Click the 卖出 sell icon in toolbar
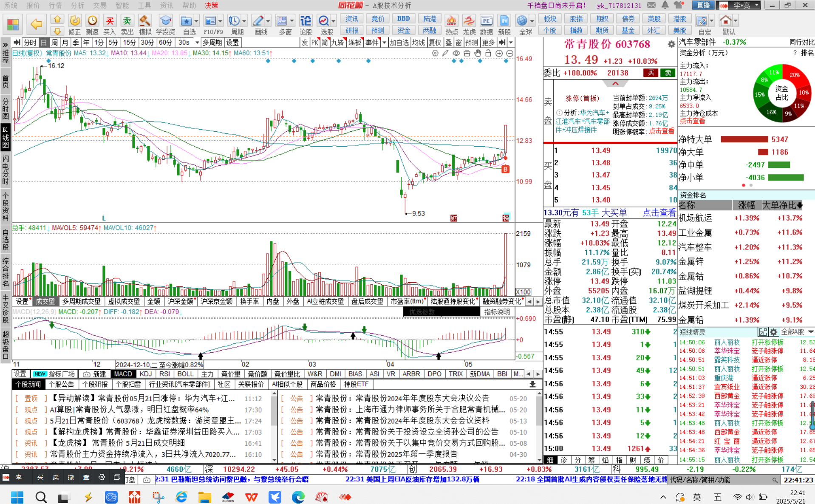The image size is (815, 504). [x=127, y=25]
